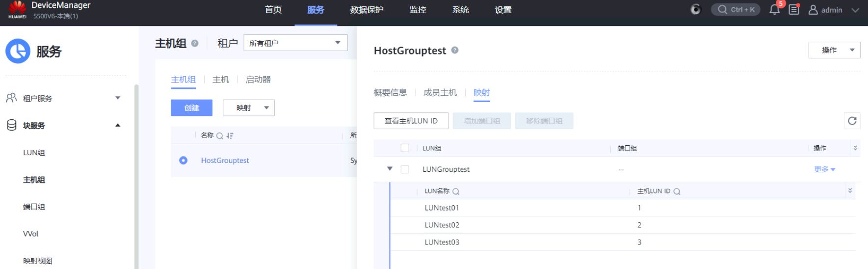Image resolution: width=868 pixels, height=269 pixels.
Task: Click the 创建 button
Action: click(x=191, y=108)
